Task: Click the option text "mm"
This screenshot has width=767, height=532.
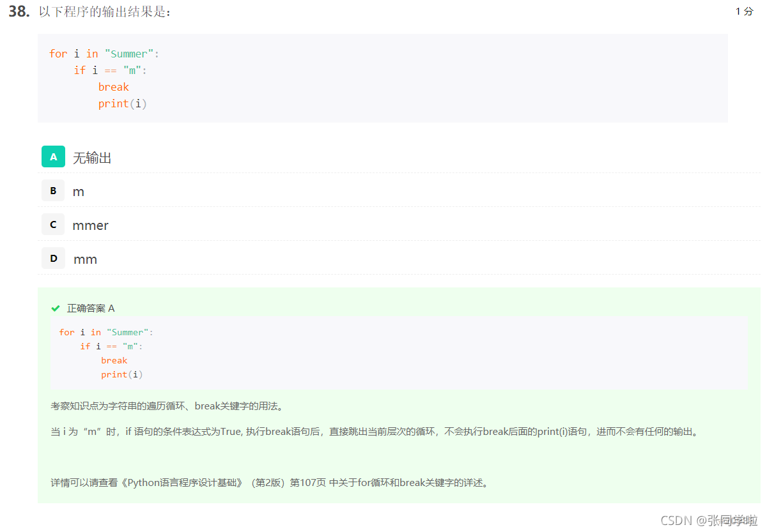Action: pos(85,259)
